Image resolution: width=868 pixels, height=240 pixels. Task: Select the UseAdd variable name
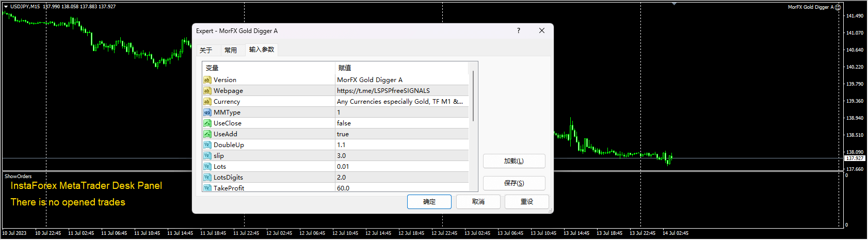(x=226, y=134)
